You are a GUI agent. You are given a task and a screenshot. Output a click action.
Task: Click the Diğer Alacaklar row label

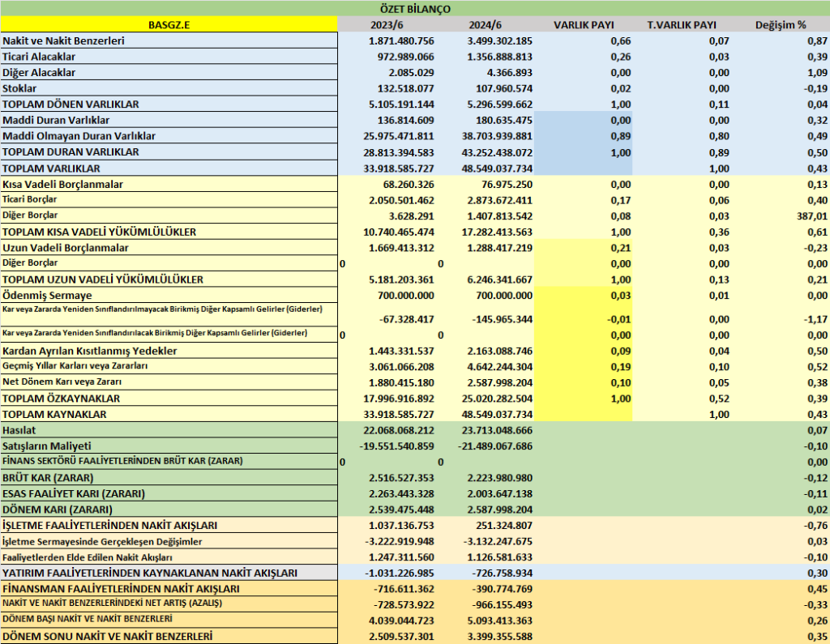pyautogui.click(x=39, y=72)
